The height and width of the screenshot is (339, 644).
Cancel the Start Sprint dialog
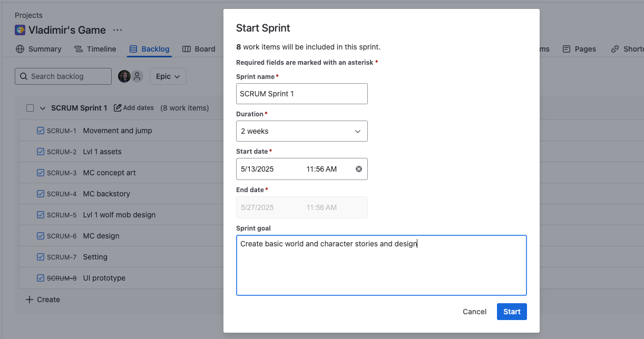(x=474, y=312)
